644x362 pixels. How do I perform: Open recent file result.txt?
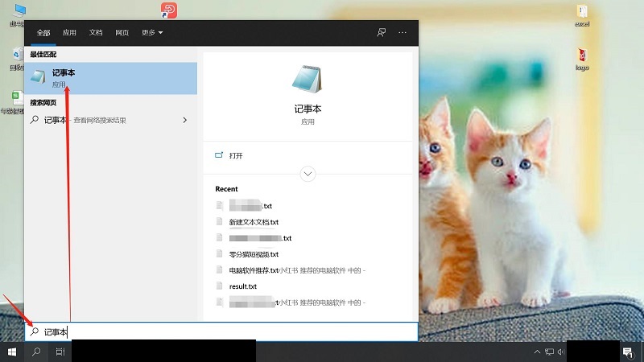pyautogui.click(x=243, y=286)
